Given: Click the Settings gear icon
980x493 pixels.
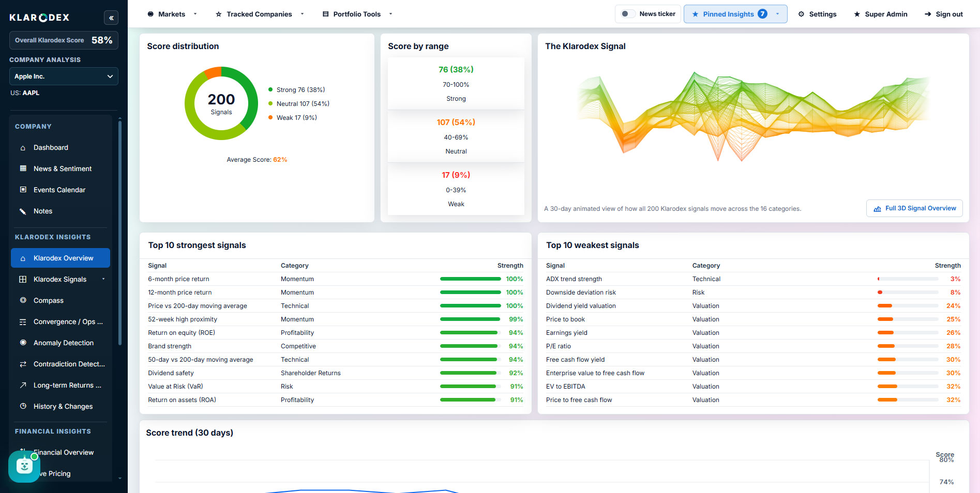Looking at the screenshot, I should coord(801,14).
